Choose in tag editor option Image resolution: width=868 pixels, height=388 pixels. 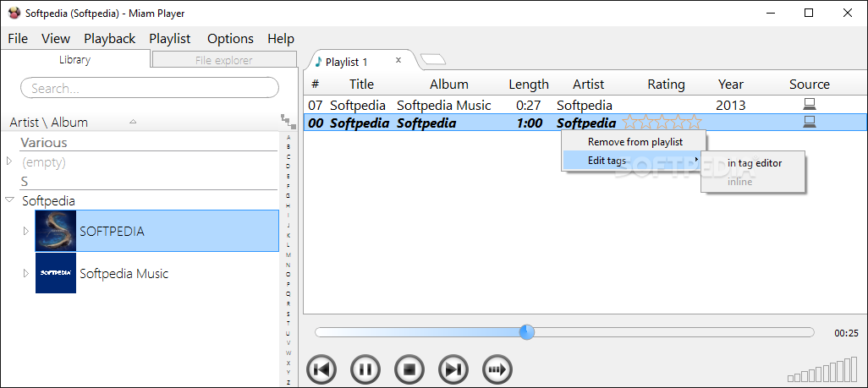point(755,163)
